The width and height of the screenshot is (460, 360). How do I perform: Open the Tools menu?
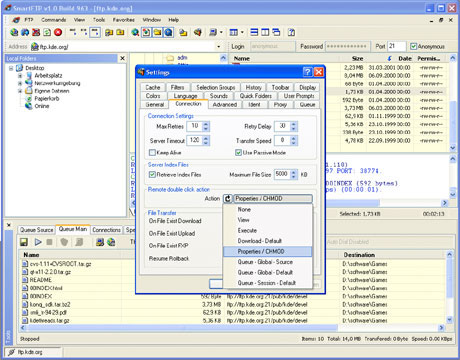99,20
